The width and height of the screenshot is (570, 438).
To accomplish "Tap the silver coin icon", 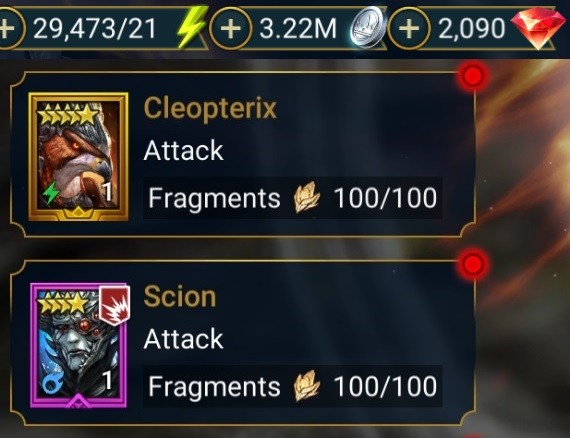I will (x=368, y=28).
